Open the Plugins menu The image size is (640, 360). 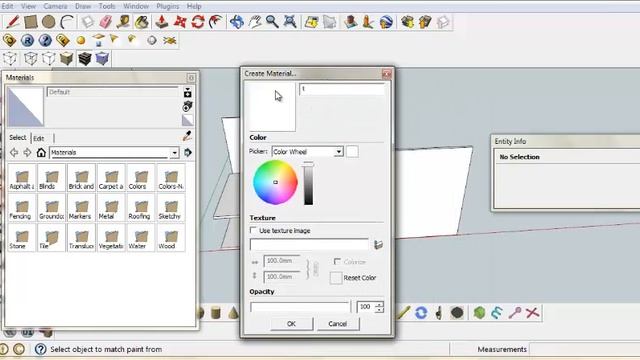tap(168, 6)
